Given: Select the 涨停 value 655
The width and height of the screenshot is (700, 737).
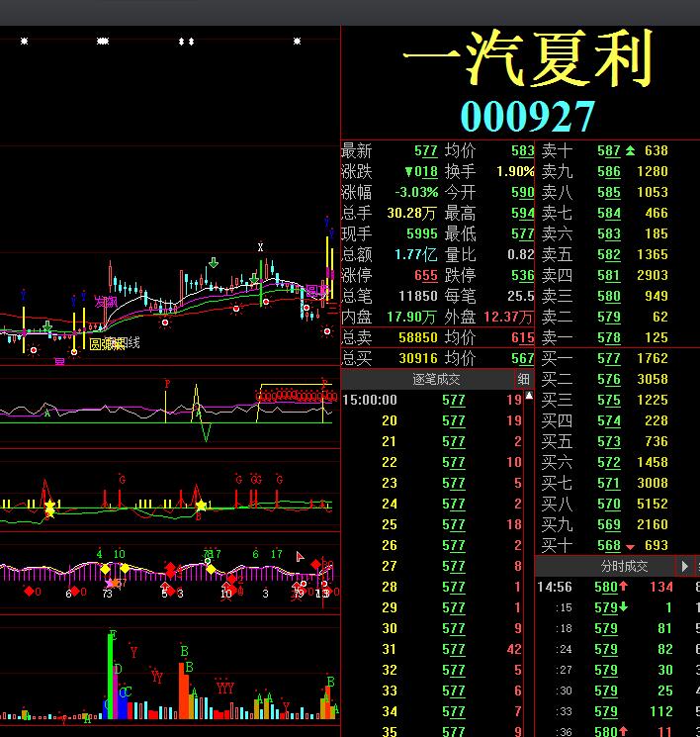Looking at the screenshot, I should tap(426, 275).
